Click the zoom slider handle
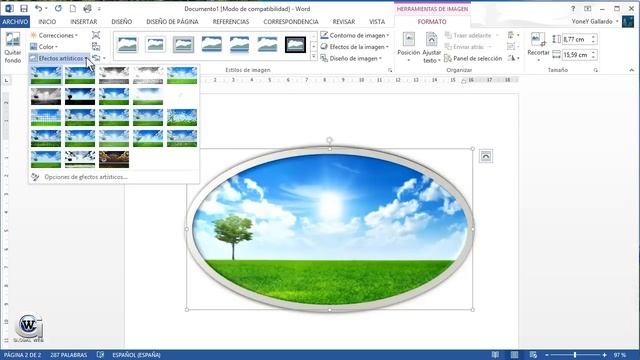This screenshot has height=360, width=640. (x=575, y=355)
